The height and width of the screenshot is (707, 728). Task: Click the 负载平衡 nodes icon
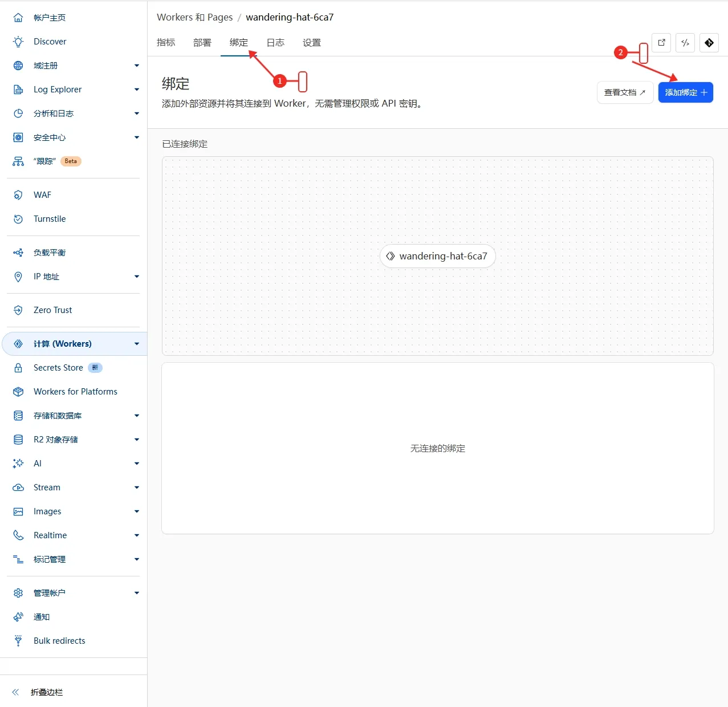[x=18, y=253]
